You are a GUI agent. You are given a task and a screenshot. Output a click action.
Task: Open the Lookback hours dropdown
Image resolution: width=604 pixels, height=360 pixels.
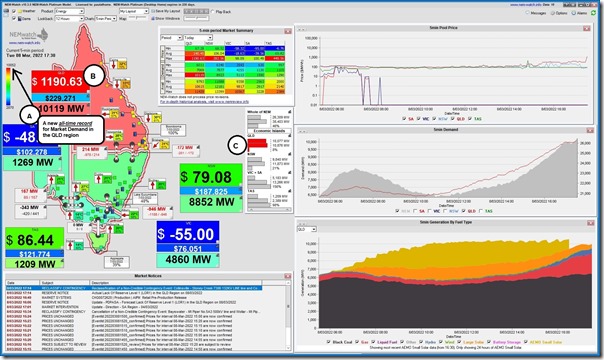coord(69,18)
